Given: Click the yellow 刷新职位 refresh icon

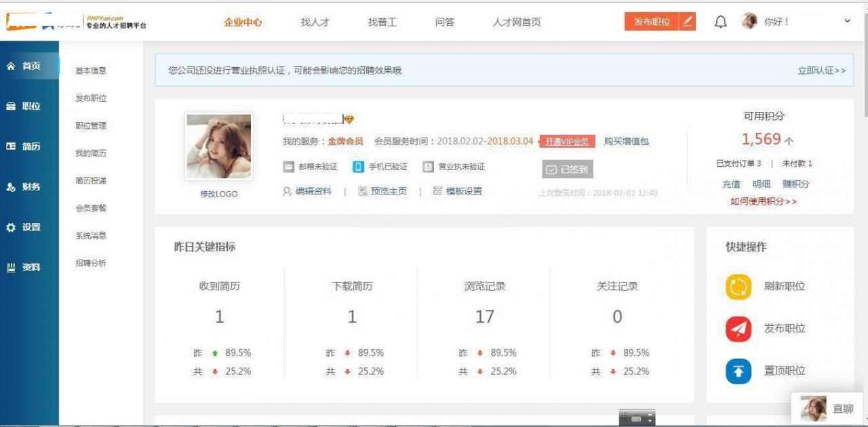Looking at the screenshot, I should tap(738, 287).
